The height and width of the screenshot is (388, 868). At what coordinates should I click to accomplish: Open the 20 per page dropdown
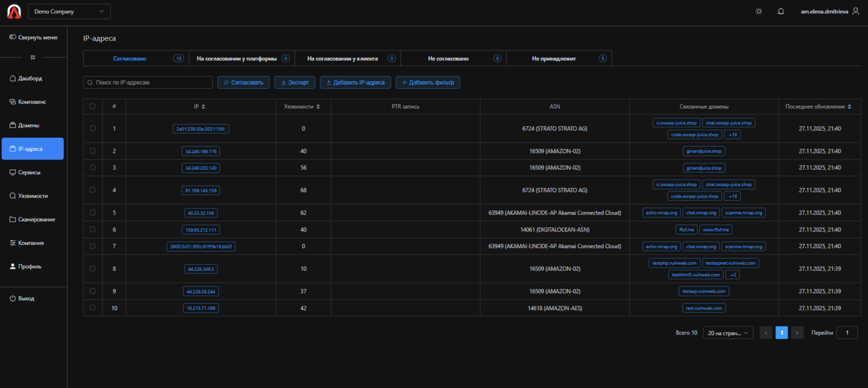click(x=728, y=333)
